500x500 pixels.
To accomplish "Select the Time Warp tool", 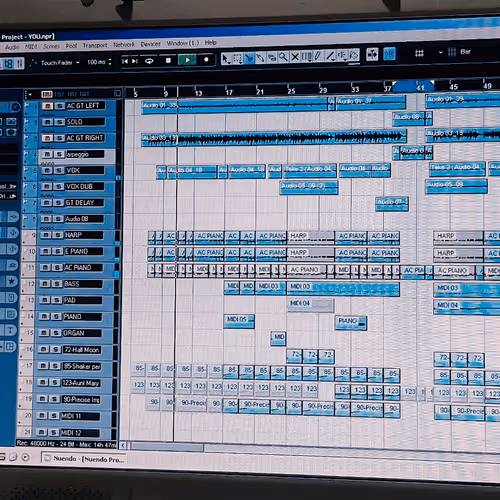I will [306, 56].
